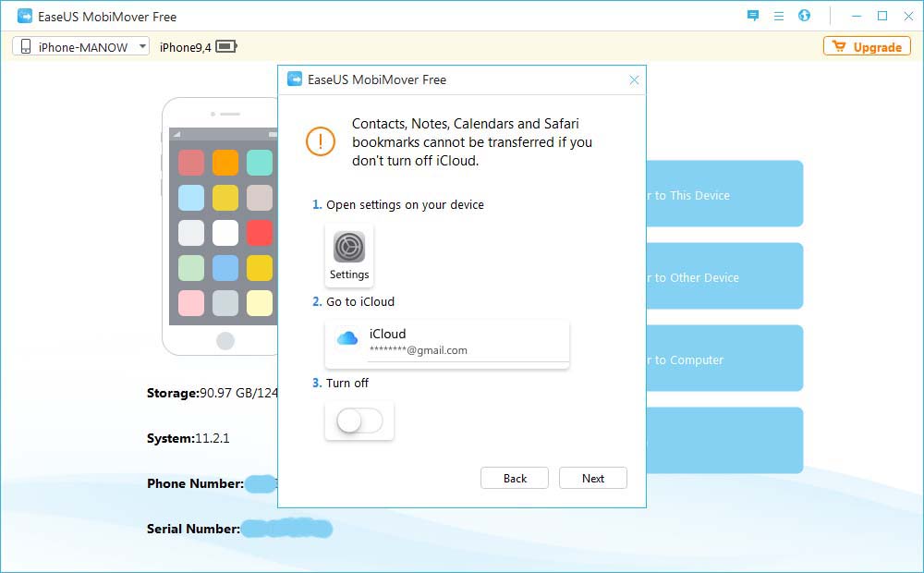Select Transfer to Other Device option
Screen dimensions: 924x573
click(x=730, y=276)
